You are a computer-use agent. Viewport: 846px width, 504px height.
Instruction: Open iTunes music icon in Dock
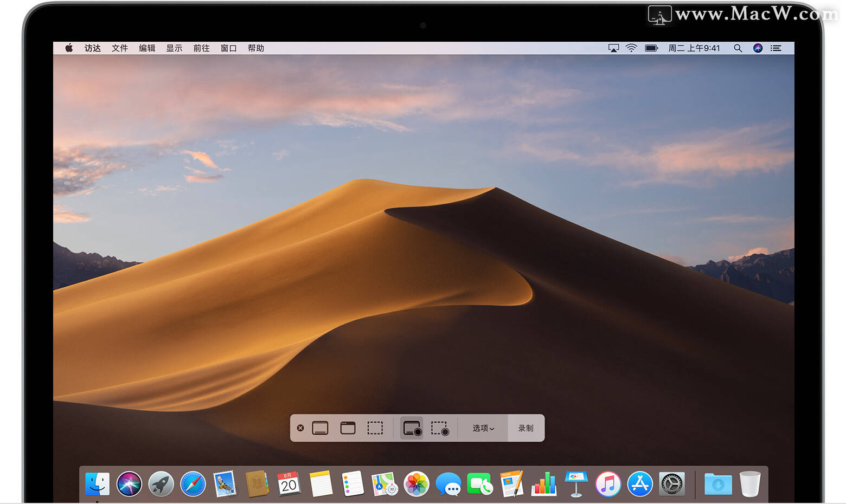tap(608, 484)
